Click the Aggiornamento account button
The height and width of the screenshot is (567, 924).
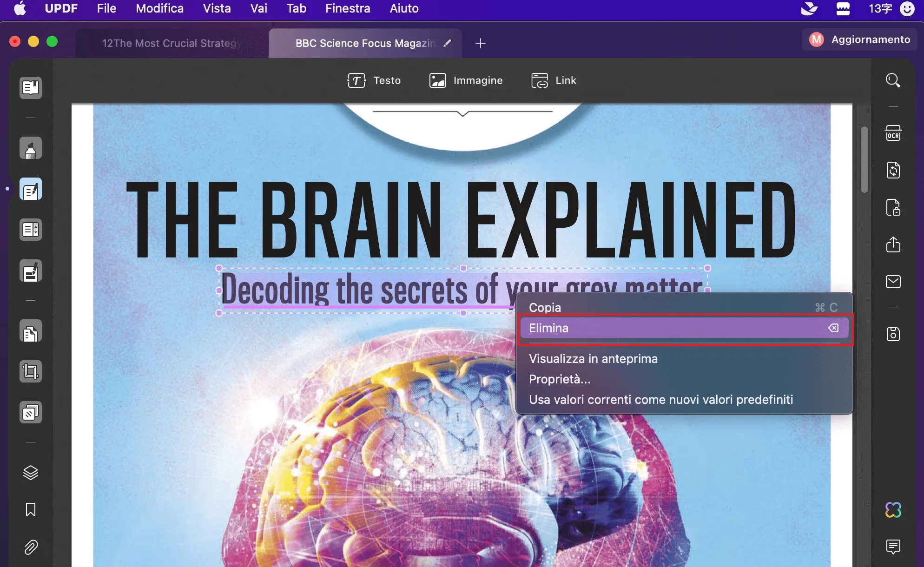(859, 40)
